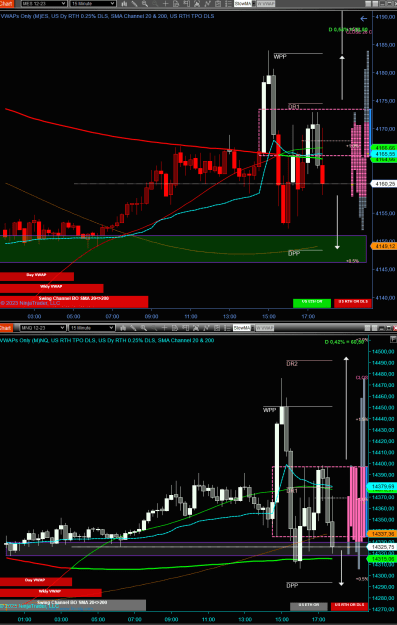Select crosshair cursor icon in MES chart toolbar
Screen dimensions: 397x625
coord(166,4)
